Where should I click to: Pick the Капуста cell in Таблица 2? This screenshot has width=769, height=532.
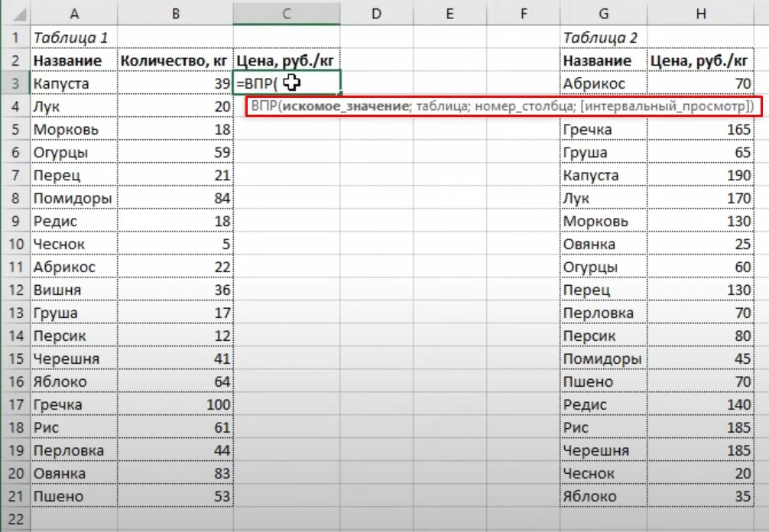(x=603, y=175)
